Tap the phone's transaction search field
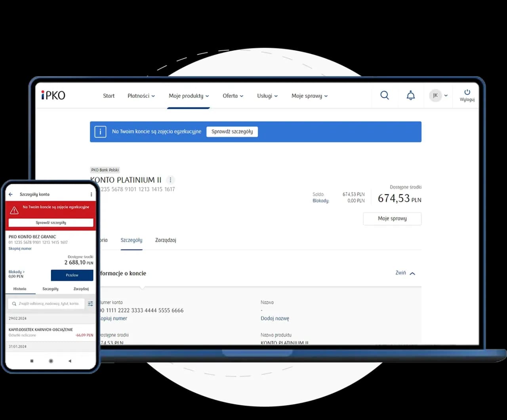The height and width of the screenshot is (420, 507). tap(46, 304)
